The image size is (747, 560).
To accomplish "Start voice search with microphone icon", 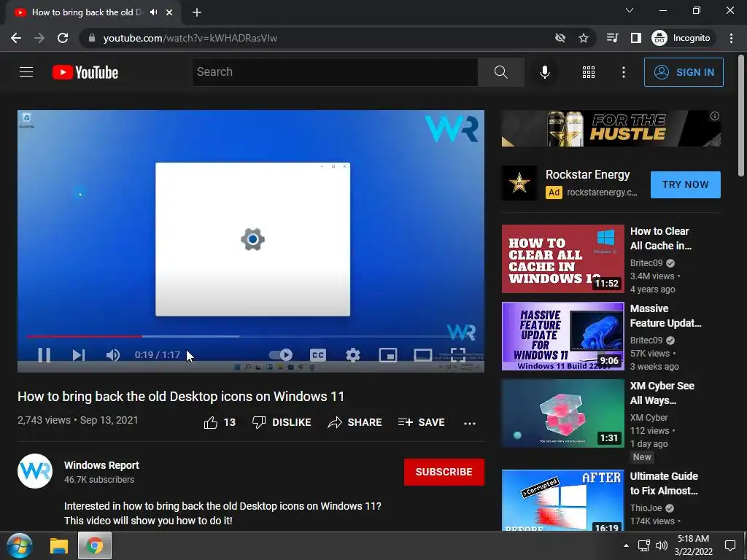I will [x=544, y=72].
